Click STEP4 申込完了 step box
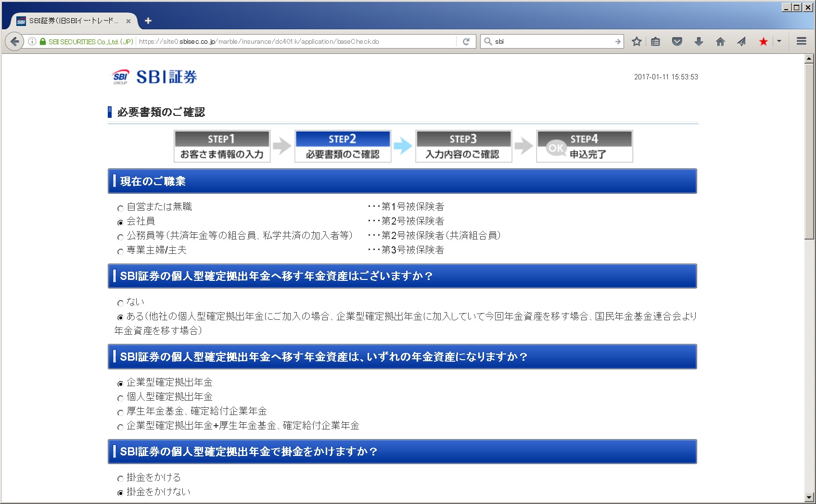The width and height of the screenshot is (816, 504). pos(585,146)
